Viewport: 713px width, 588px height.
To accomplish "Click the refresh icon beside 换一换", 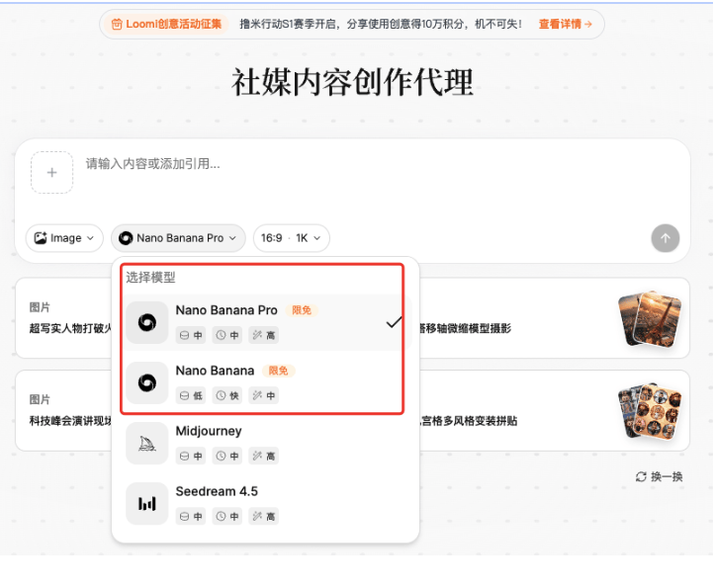I will (641, 476).
